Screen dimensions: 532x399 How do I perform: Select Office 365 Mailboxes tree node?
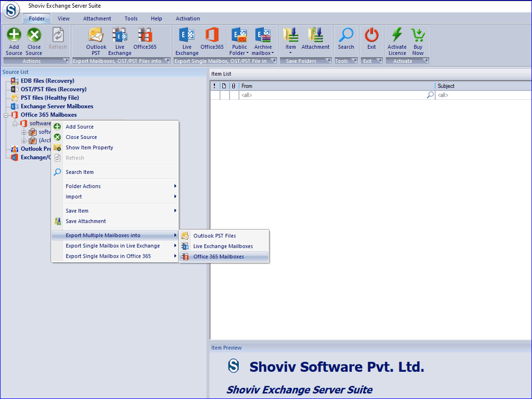click(49, 115)
